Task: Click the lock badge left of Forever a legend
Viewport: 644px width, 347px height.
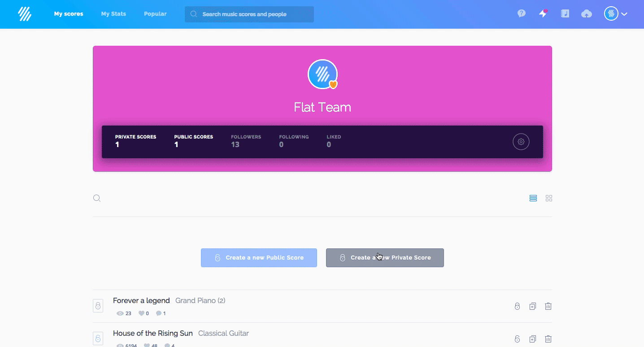Action: coord(98,306)
